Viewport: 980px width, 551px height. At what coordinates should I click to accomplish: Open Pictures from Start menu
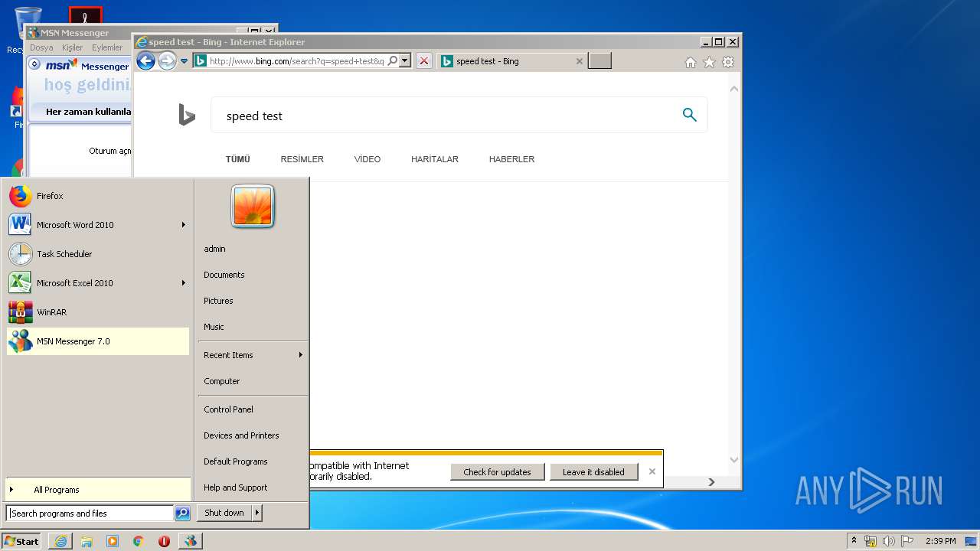click(253, 301)
